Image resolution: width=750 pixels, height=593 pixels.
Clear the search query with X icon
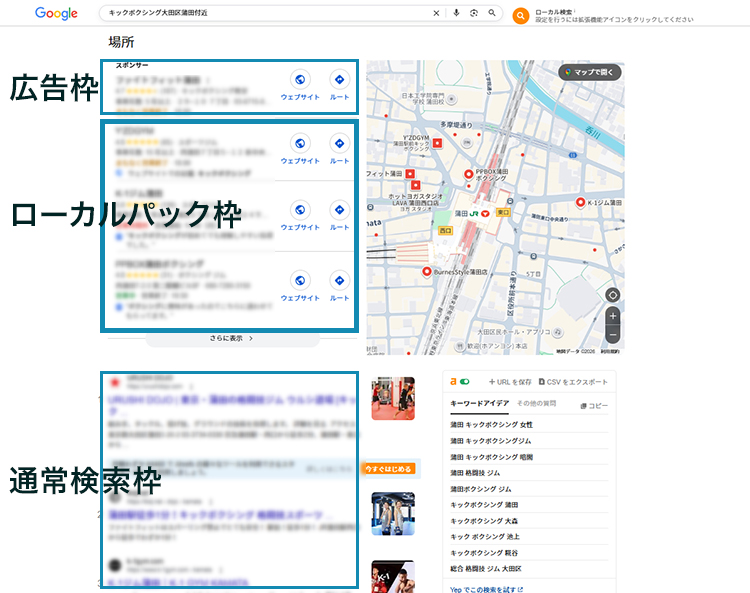coord(435,13)
